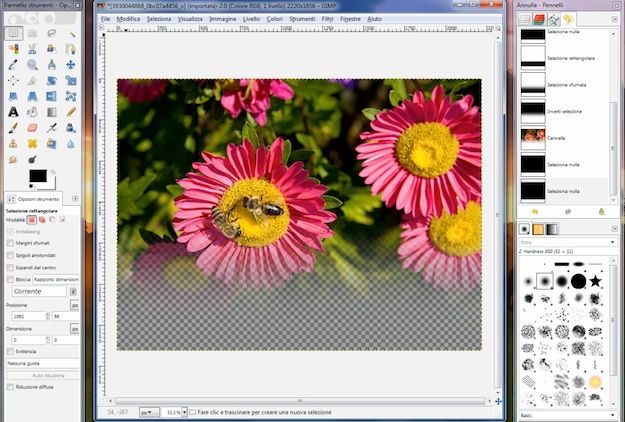625x422 pixels.
Task: Open the Filtri menu
Action: 327,19
